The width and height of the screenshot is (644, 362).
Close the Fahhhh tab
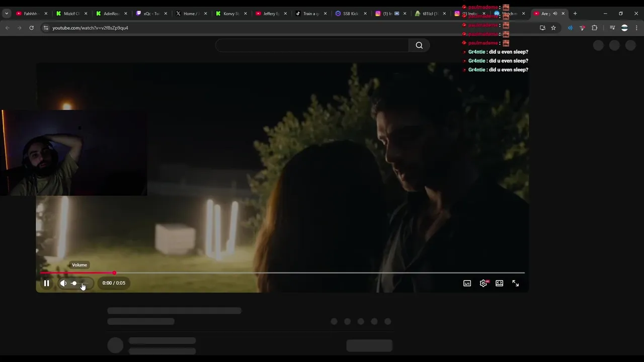[46, 14]
